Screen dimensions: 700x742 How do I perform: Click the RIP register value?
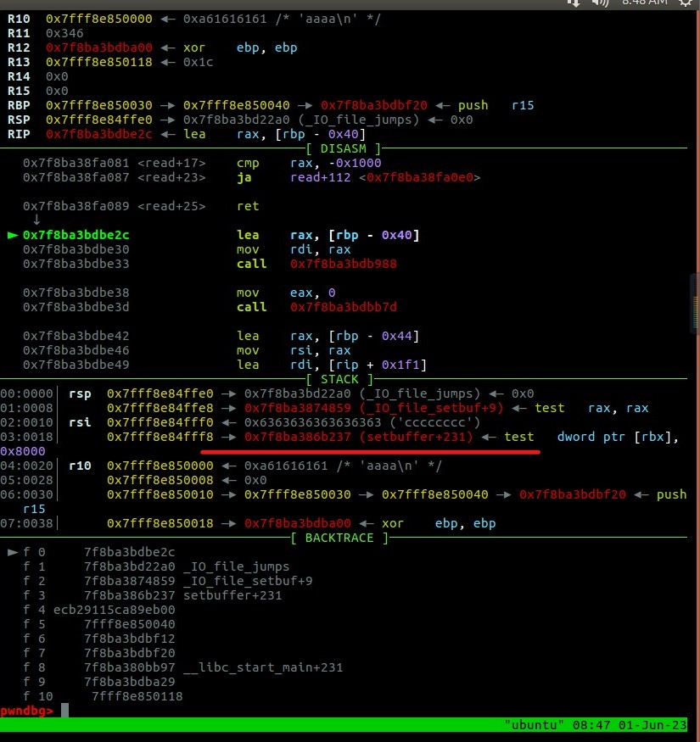coord(101,134)
